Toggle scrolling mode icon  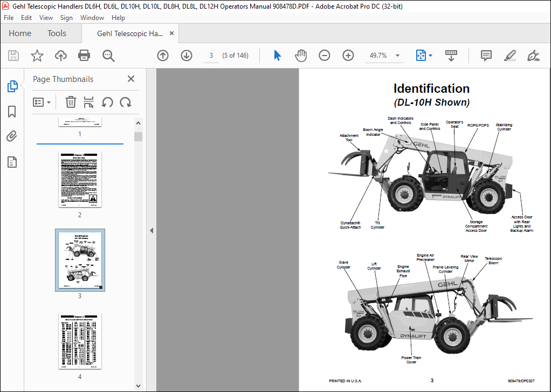pos(451,56)
